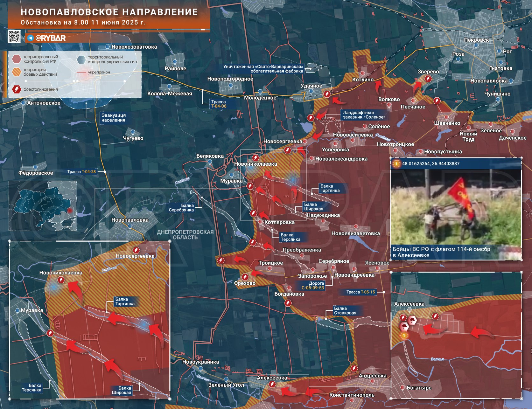Click the Telegram icon beside @RYBAR

31,38
